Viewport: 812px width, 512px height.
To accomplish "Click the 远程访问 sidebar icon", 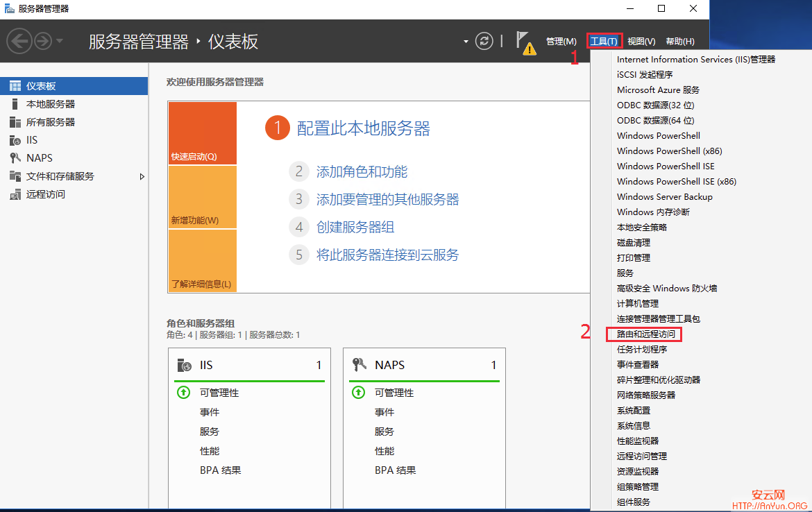I will 15,194.
